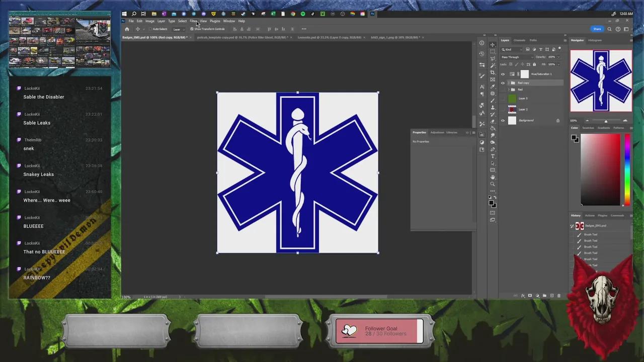The height and width of the screenshot is (362, 644).
Task: Click the Photoshop search magnifier icon
Action: (609, 29)
